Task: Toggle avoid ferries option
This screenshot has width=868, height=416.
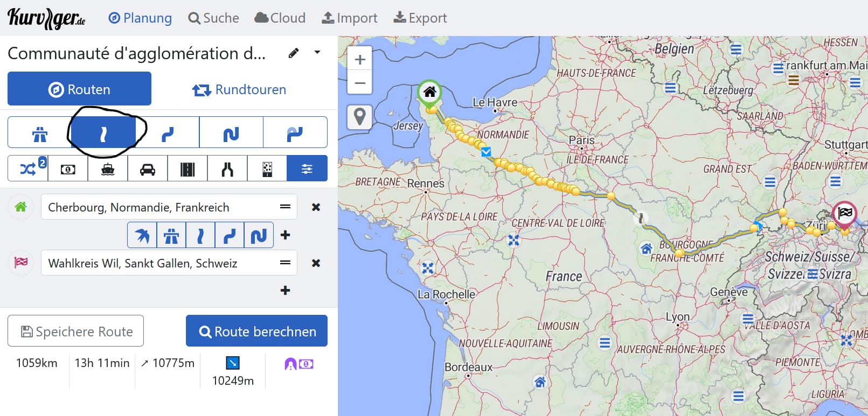Action: tap(108, 169)
